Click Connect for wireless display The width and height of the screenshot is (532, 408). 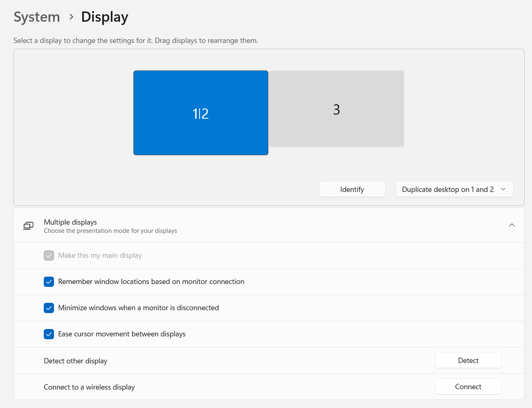click(468, 386)
